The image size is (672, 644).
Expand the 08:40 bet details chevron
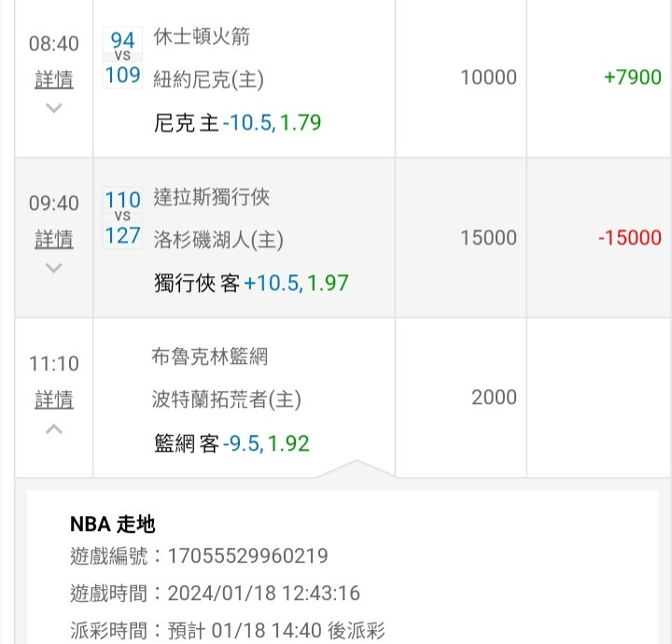click(54, 108)
